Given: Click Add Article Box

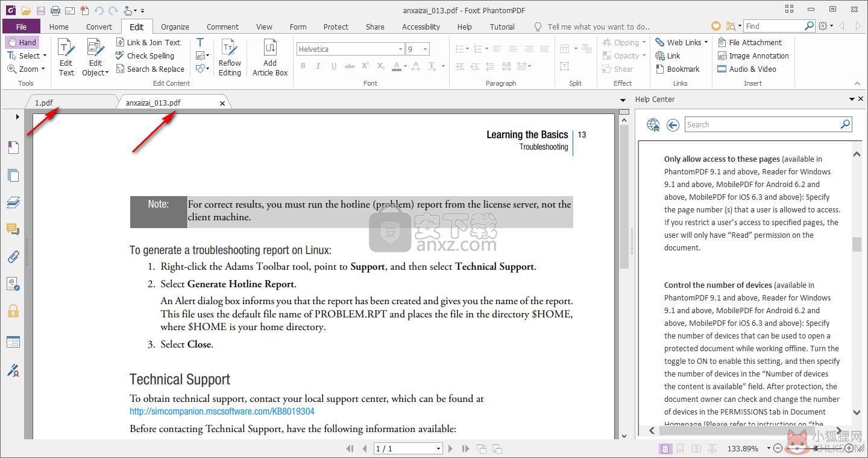Looking at the screenshot, I should tap(270, 57).
